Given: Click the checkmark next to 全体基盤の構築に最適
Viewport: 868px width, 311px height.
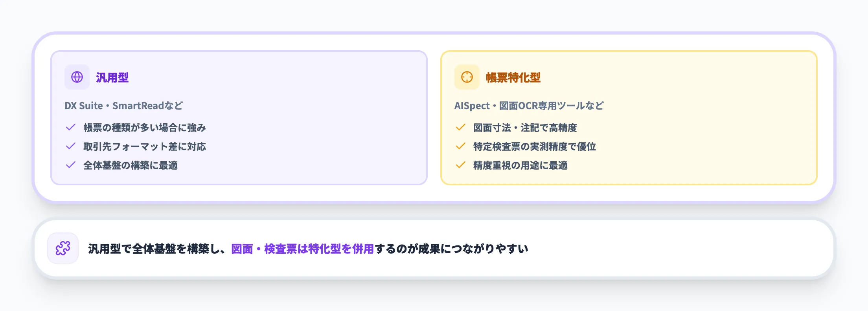Looking at the screenshot, I should pos(71,165).
